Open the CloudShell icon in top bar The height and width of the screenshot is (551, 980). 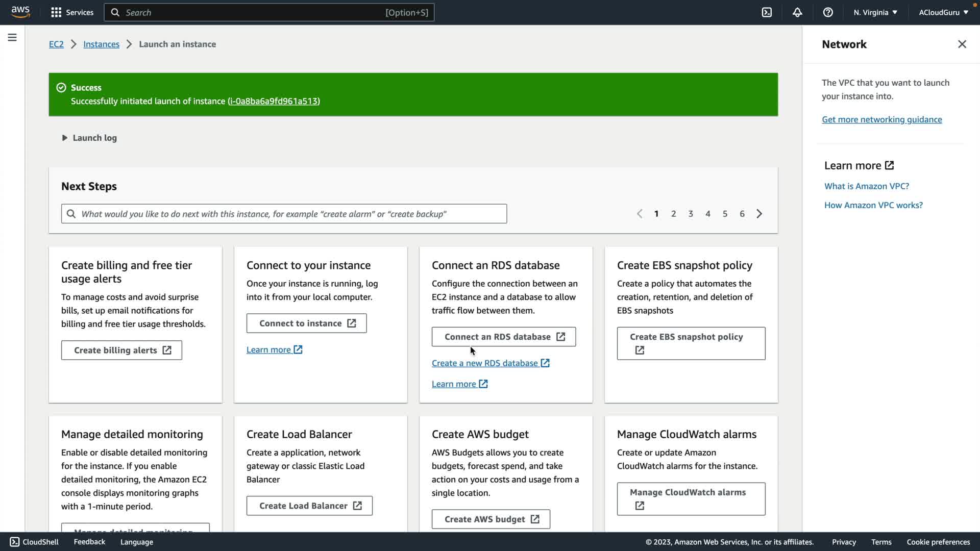[767, 12]
